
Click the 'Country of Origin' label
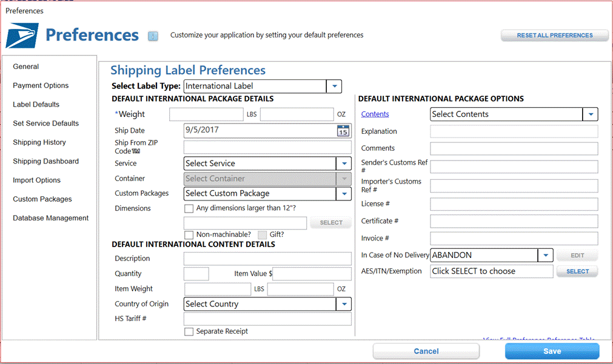141,304
